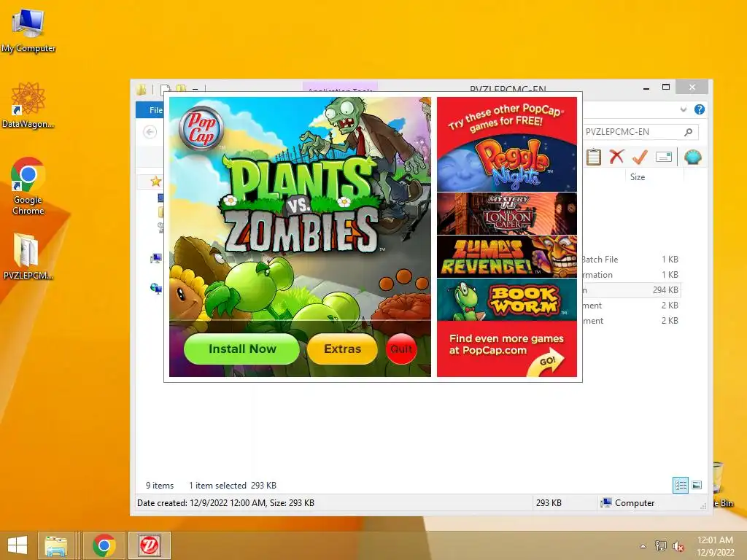This screenshot has width=747, height=560.
Task: Click the red X delete toolbar icon
Action: [616, 157]
